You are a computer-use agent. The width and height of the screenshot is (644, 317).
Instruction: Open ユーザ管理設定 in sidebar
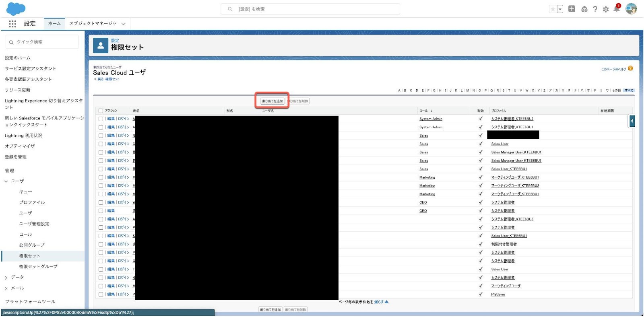pos(34,224)
